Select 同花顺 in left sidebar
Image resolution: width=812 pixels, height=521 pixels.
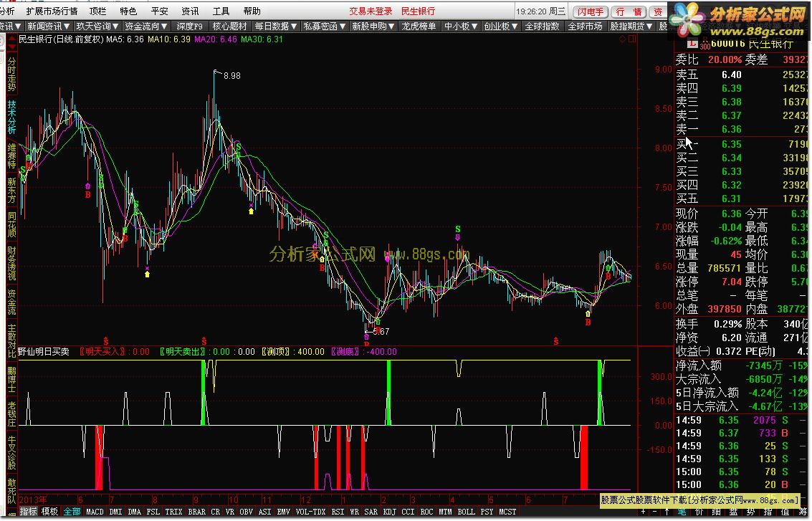click(x=11, y=224)
